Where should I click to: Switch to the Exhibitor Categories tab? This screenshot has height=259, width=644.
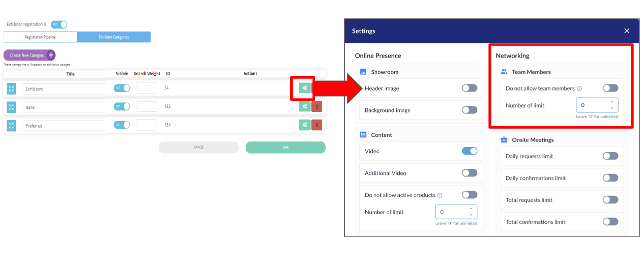114,37
